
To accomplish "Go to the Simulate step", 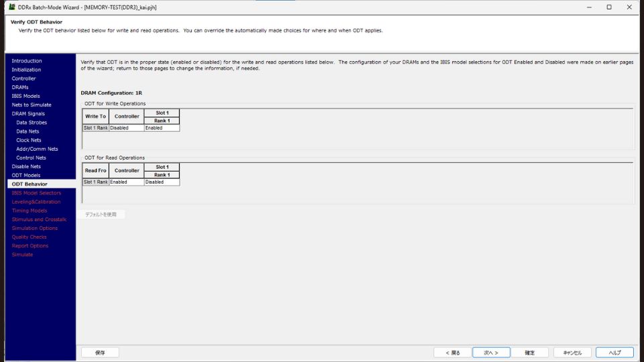I will [22, 255].
